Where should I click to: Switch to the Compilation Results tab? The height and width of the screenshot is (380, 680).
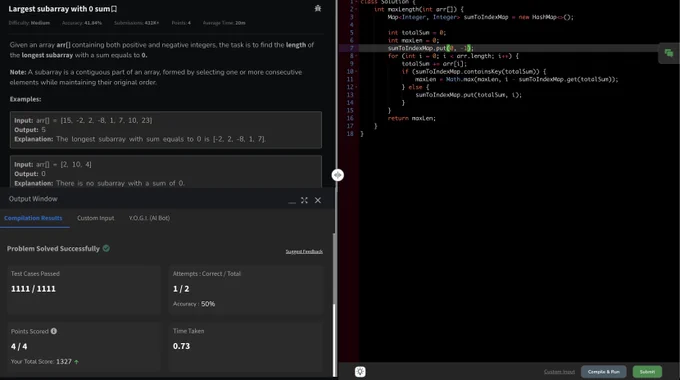(x=33, y=218)
